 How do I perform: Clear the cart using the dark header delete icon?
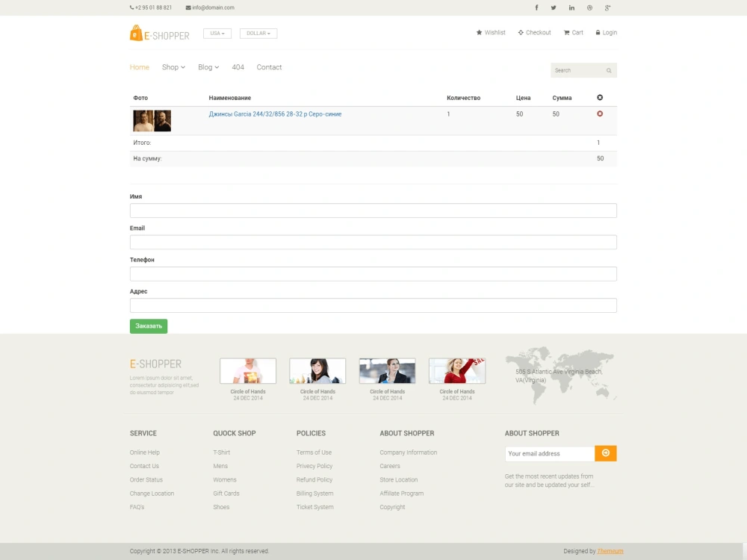600,97
